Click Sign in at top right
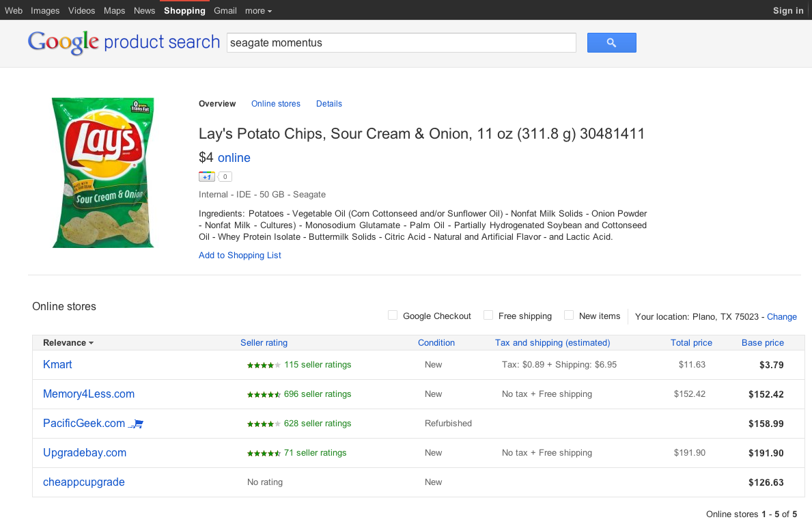This screenshot has height=524, width=812. pos(788,10)
